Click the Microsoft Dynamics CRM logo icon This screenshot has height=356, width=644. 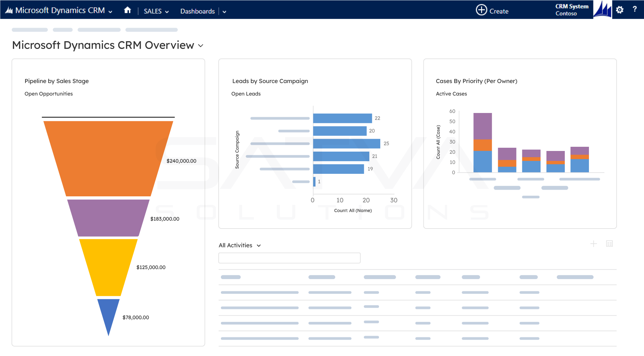point(9,10)
